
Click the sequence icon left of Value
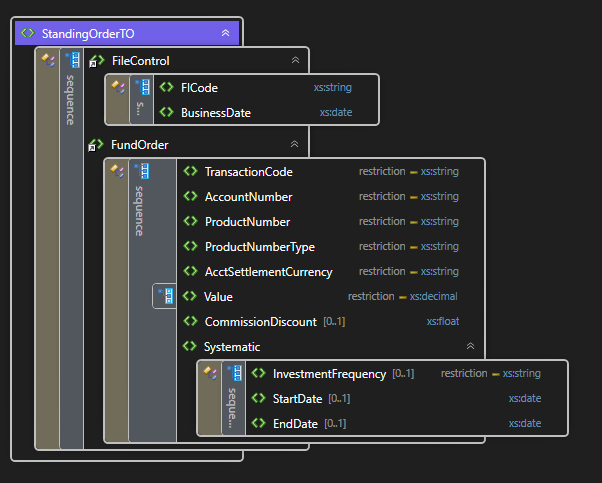(166, 296)
